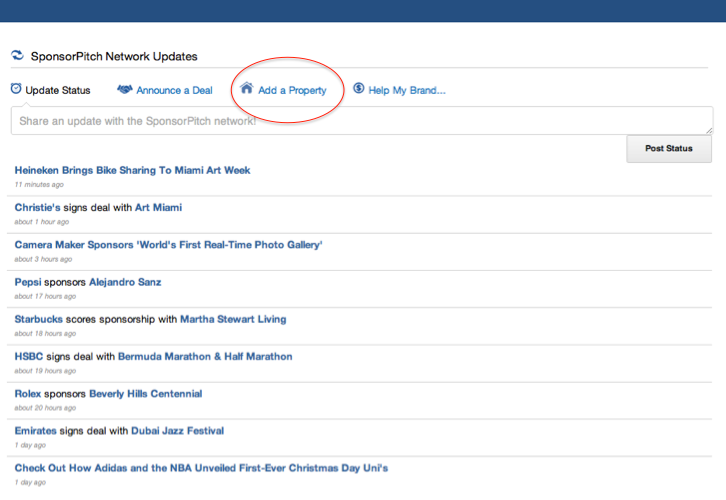Image resolution: width=726 pixels, height=500 pixels.
Task: Visit the Alejandro Sanz link
Action: pyautogui.click(x=125, y=282)
